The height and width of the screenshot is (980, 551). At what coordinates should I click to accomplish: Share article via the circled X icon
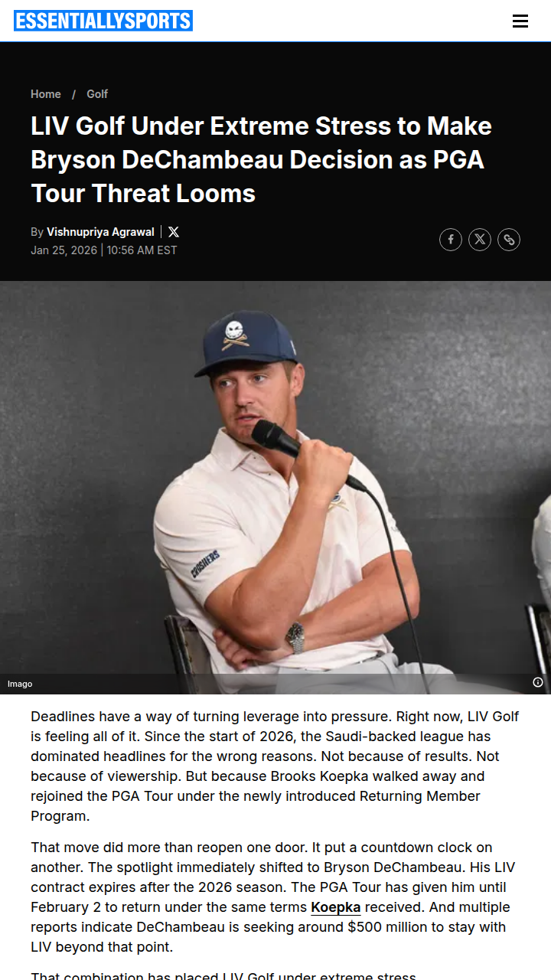coord(480,240)
